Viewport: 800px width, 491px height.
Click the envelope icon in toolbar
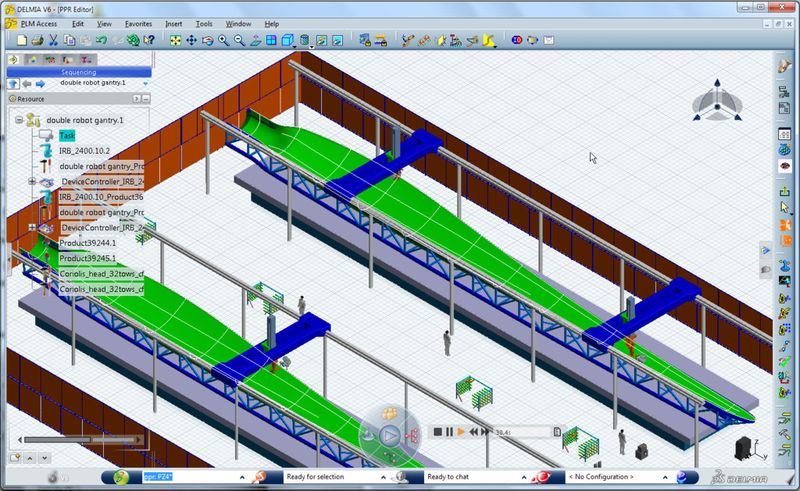pyautogui.click(x=549, y=40)
